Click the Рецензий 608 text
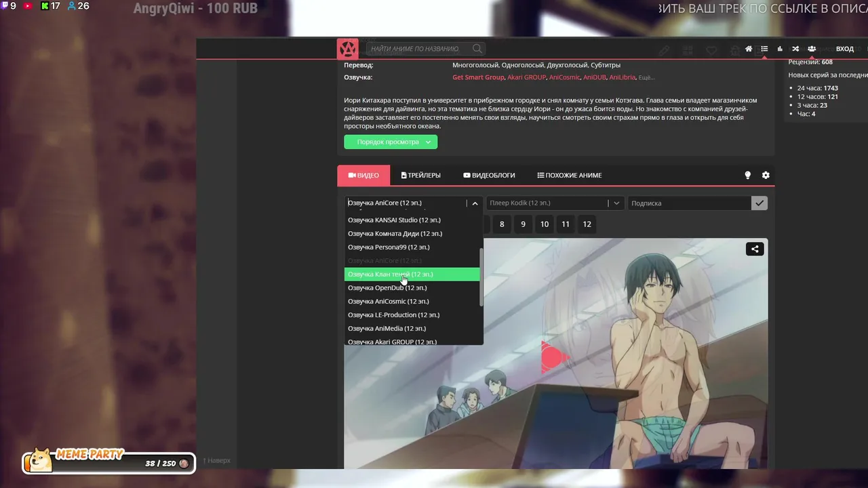The height and width of the screenshot is (488, 868). coord(810,62)
